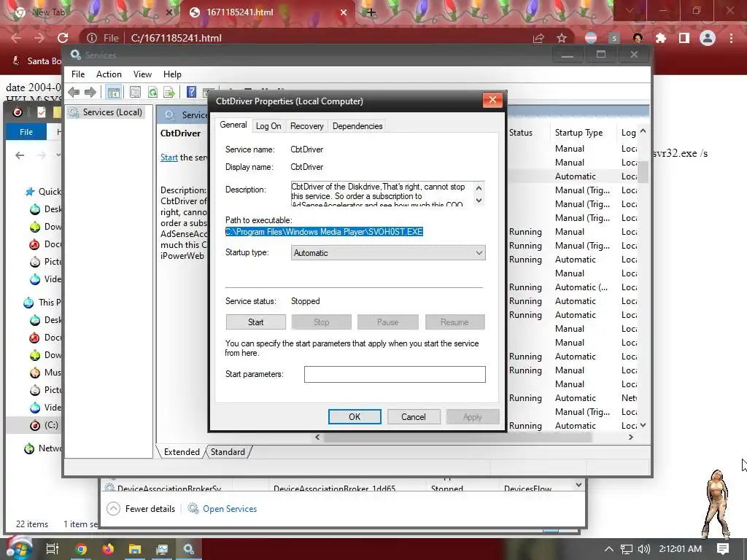
Task: Toggle Chrome side panel icon
Action: (x=684, y=38)
